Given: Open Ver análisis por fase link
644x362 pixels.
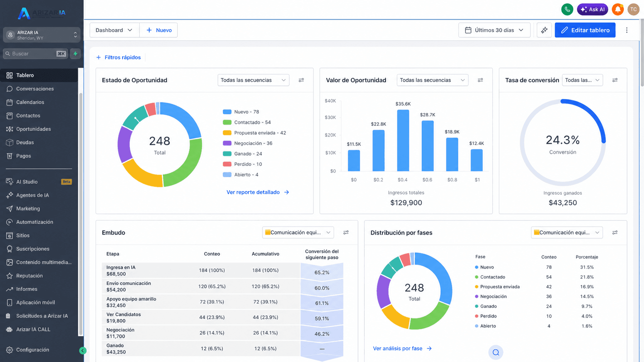Looking at the screenshot, I should tap(402, 349).
